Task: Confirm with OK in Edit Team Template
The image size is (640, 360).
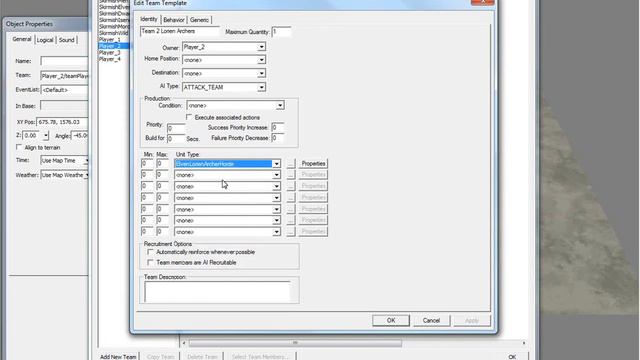Action: 391,320
